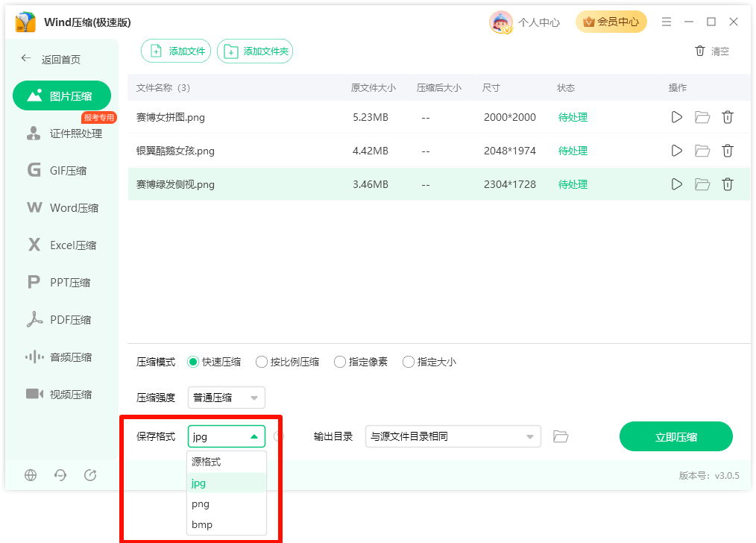
Task: Open Excel压缩 in the sidebar
Action: coord(62,245)
